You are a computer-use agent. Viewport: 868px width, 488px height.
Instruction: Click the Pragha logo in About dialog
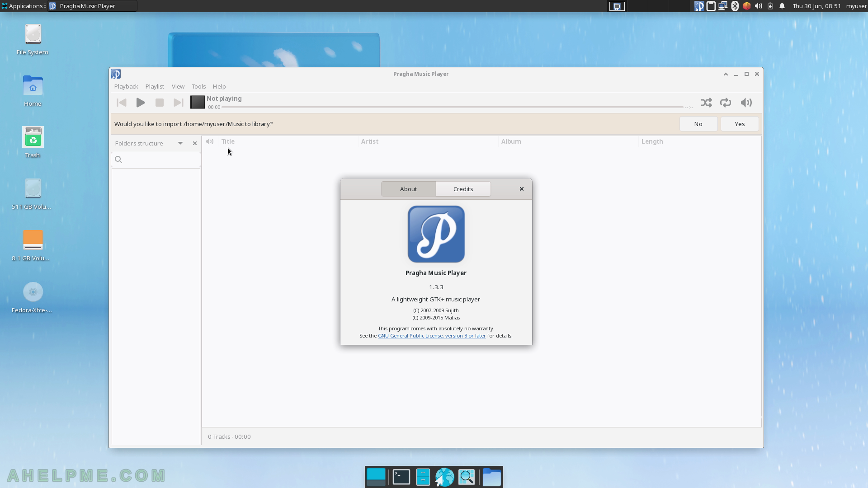click(436, 234)
